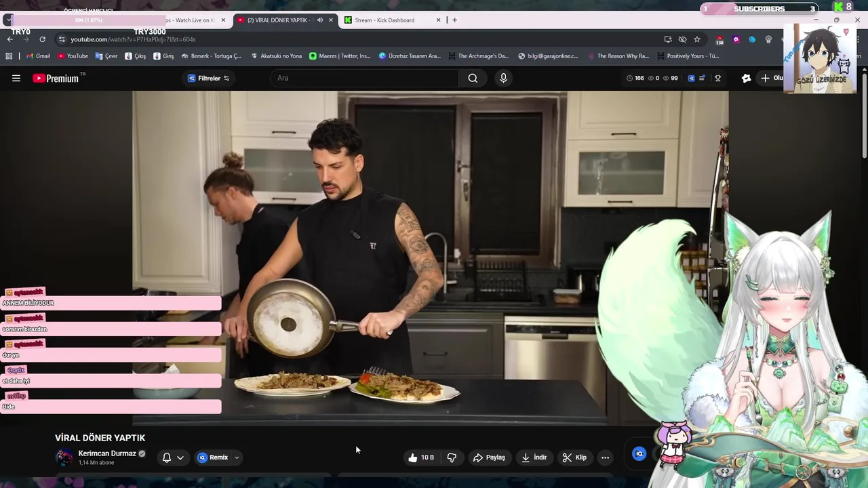The width and height of the screenshot is (868, 488).
Task: Open the apps grid in bookmarks bar
Action: [9, 56]
